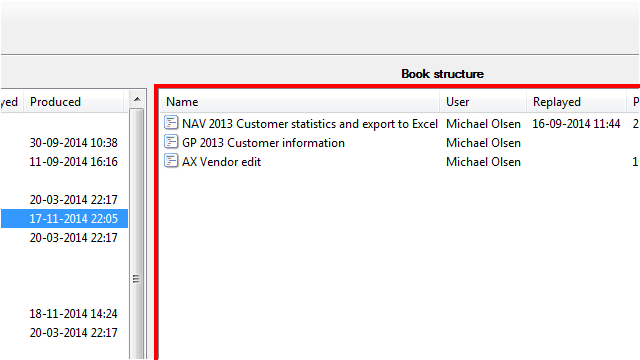This screenshot has width=640, height=360.
Task: Click the Replayed date 16-09-2014 11:44
Action: pyautogui.click(x=576, y=124)
